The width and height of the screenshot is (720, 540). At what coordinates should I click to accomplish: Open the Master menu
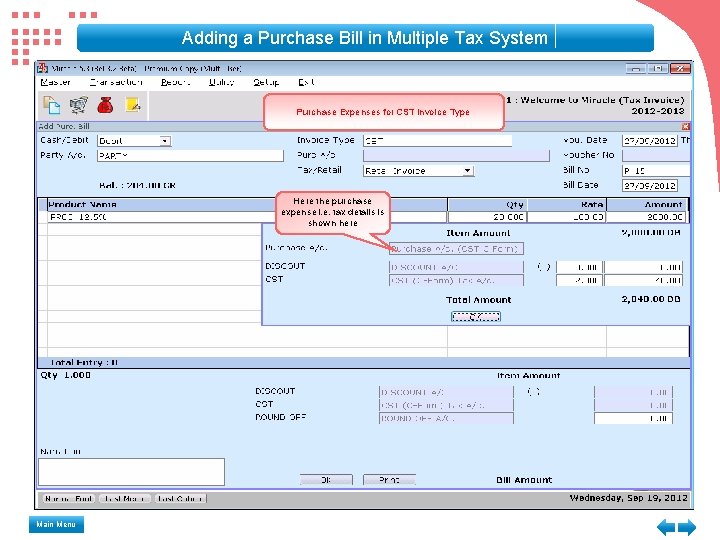click(55, 82)
